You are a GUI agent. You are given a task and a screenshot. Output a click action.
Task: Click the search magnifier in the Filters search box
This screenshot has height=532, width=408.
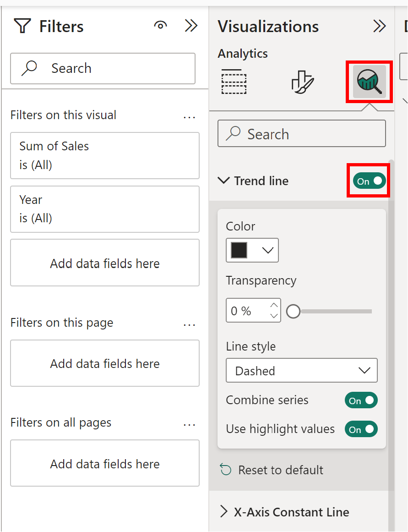28,68
